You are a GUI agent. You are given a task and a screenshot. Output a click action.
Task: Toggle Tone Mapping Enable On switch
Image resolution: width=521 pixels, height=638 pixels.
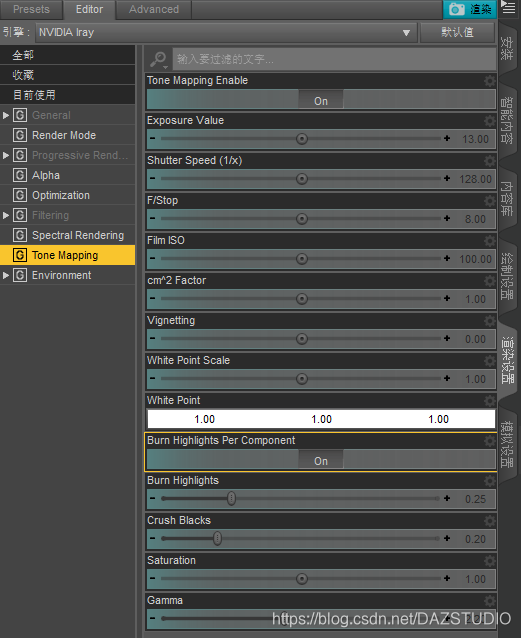321,100
